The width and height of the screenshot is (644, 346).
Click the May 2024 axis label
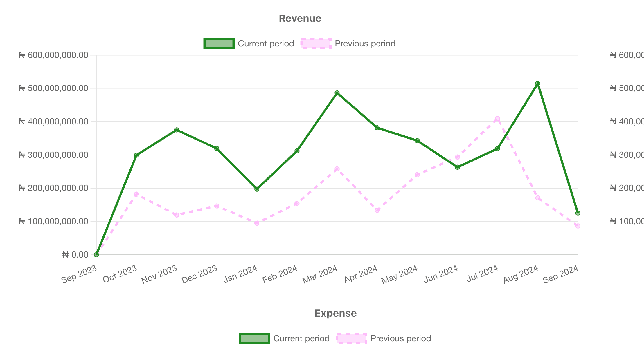400,275
